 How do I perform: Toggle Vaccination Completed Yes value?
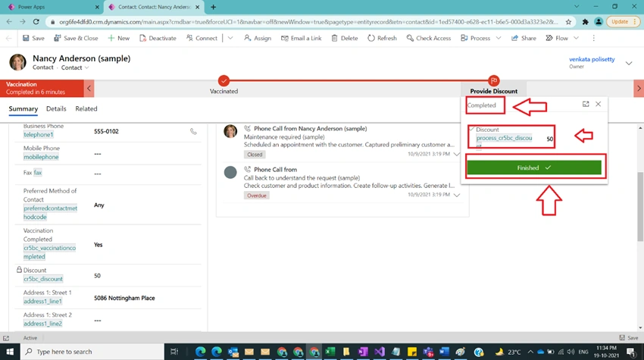click(98, 245)
